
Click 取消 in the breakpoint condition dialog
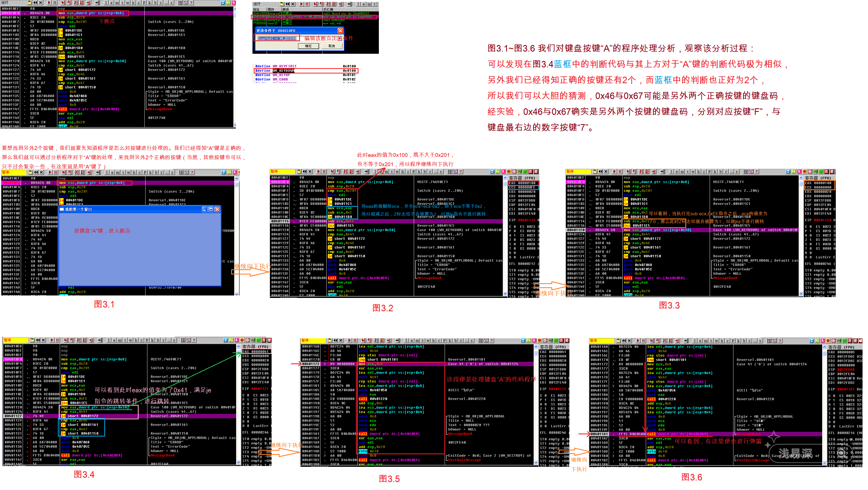[x=332, y=46]
